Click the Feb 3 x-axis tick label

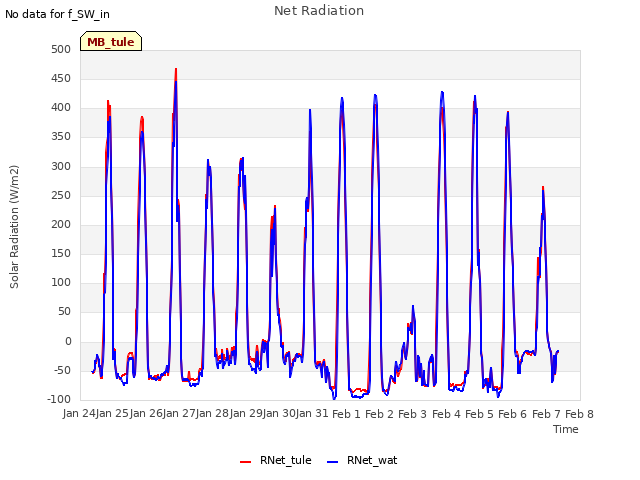pyautogui.click(x=412, y=414)
